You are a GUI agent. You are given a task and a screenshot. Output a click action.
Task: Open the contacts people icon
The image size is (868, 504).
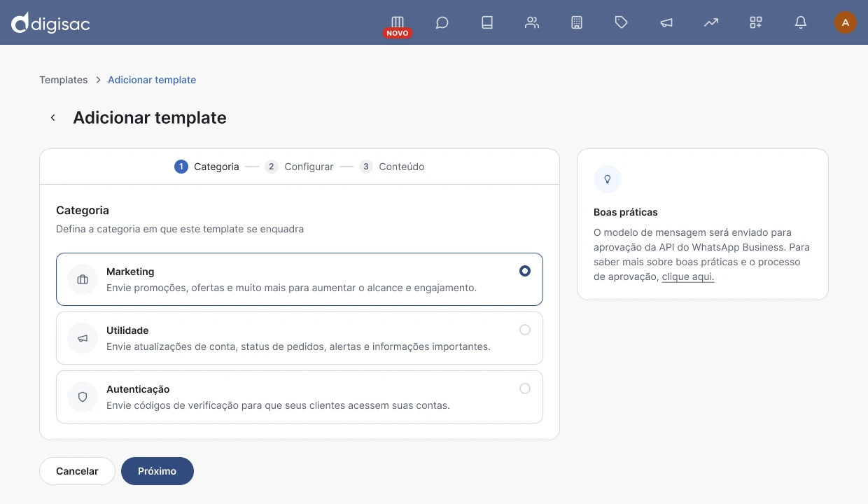coord(532,22)
